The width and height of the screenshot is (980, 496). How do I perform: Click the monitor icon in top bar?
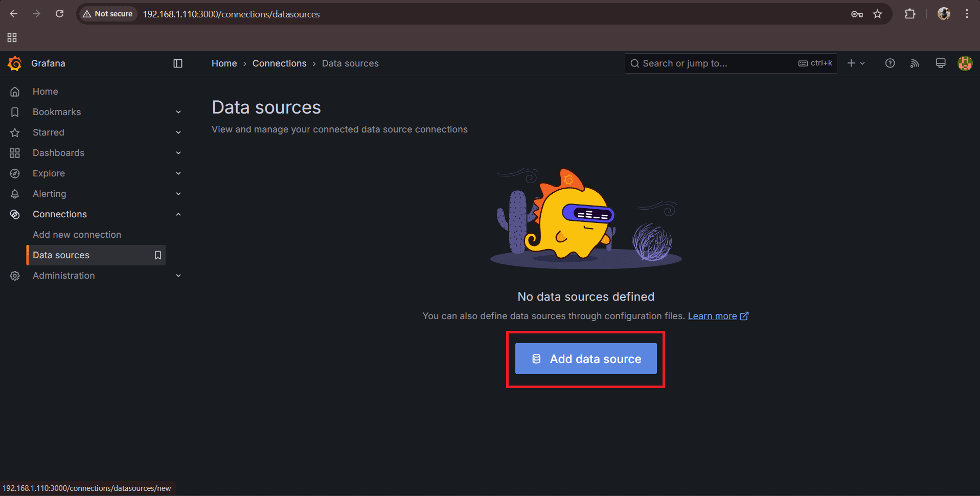(x=940, y=63)
